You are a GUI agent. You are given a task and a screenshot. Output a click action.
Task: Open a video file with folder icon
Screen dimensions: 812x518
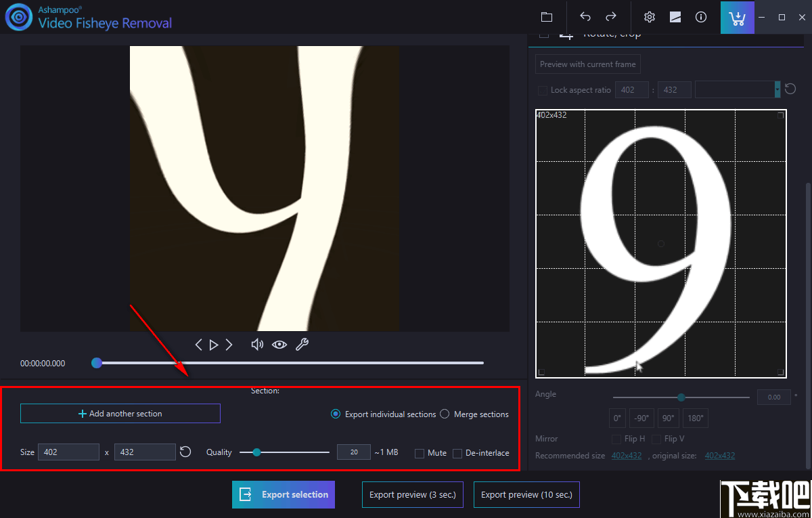[x=547, y=17]
